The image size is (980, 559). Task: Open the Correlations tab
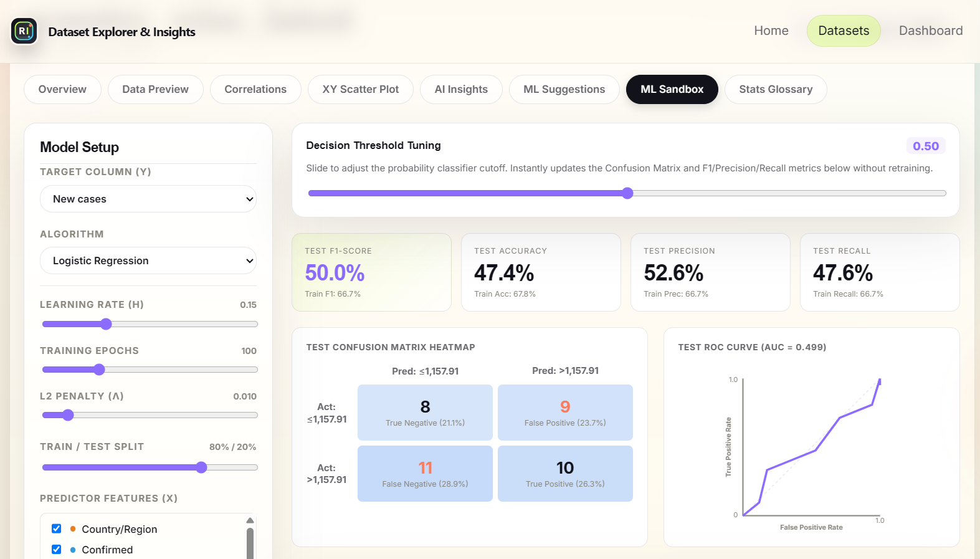pyautogui.click(x=255, y=89)
